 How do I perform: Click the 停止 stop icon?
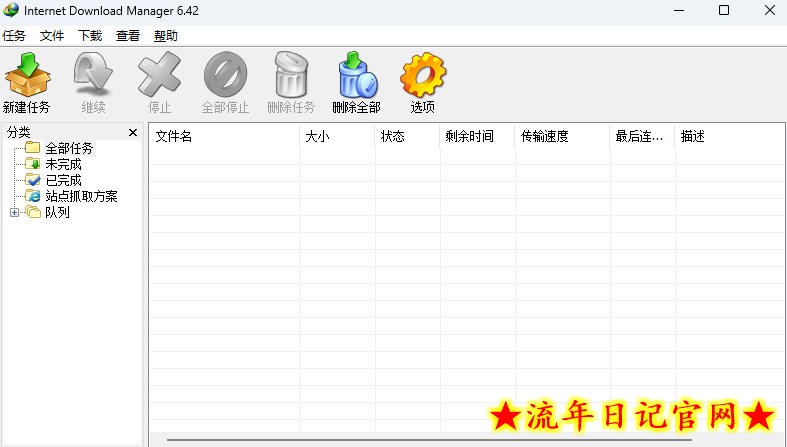coord(159,75)
